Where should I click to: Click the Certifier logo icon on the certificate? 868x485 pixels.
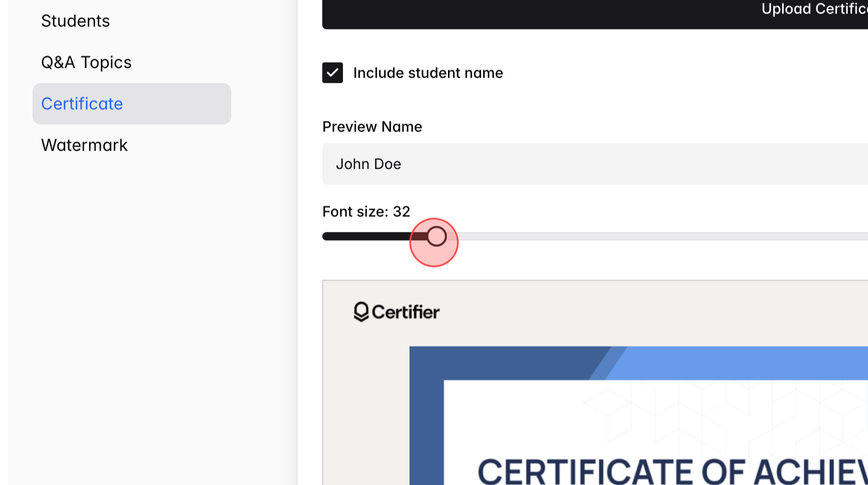point(361,312)
